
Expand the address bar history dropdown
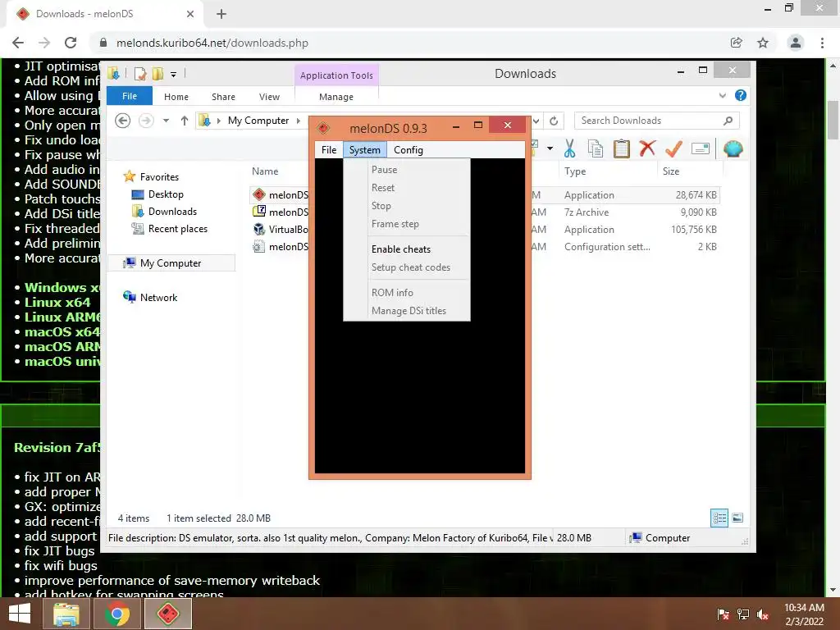[536, 121]
